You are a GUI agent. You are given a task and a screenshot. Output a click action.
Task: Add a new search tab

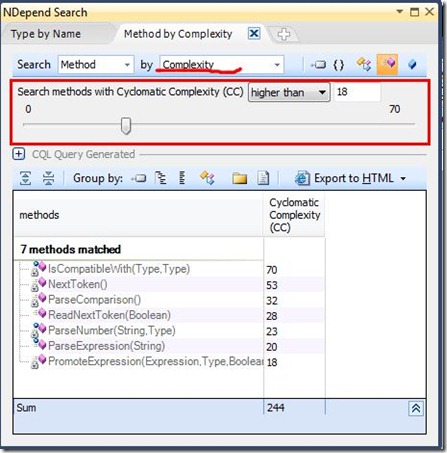click(284, 34)
